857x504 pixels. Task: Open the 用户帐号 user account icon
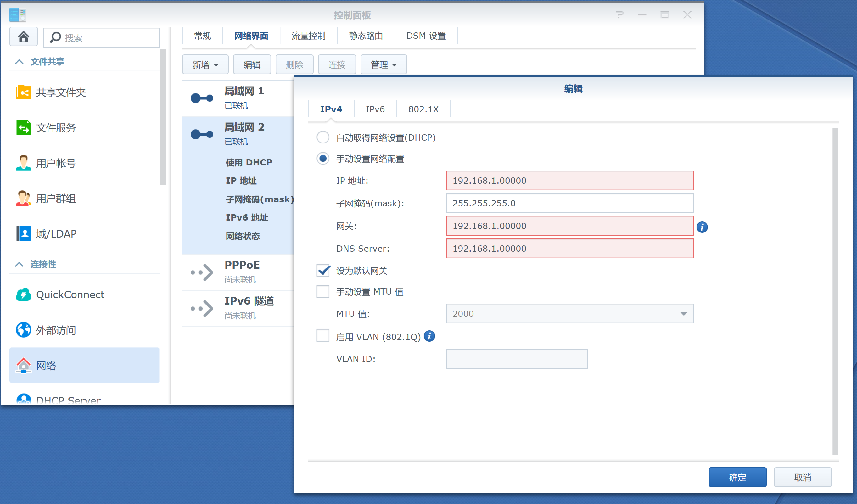pyautogui.click(x=23, y=163)
